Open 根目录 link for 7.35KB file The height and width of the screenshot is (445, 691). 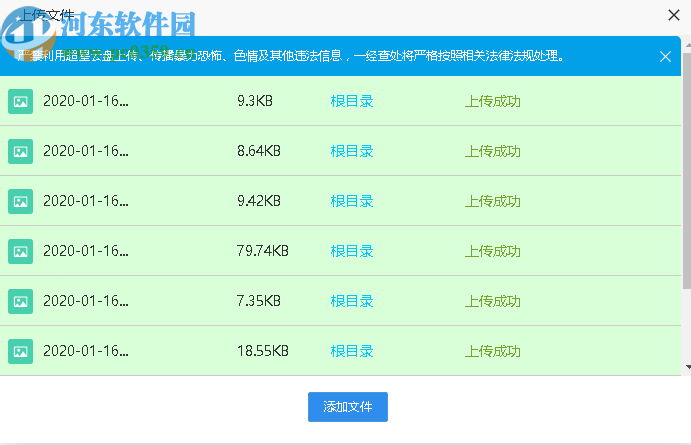tap(352, 301)
